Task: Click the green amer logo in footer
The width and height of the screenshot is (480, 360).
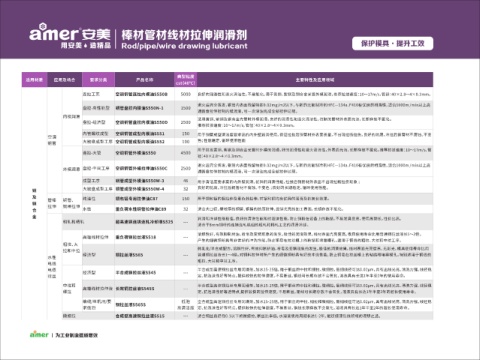Action: 39,334
